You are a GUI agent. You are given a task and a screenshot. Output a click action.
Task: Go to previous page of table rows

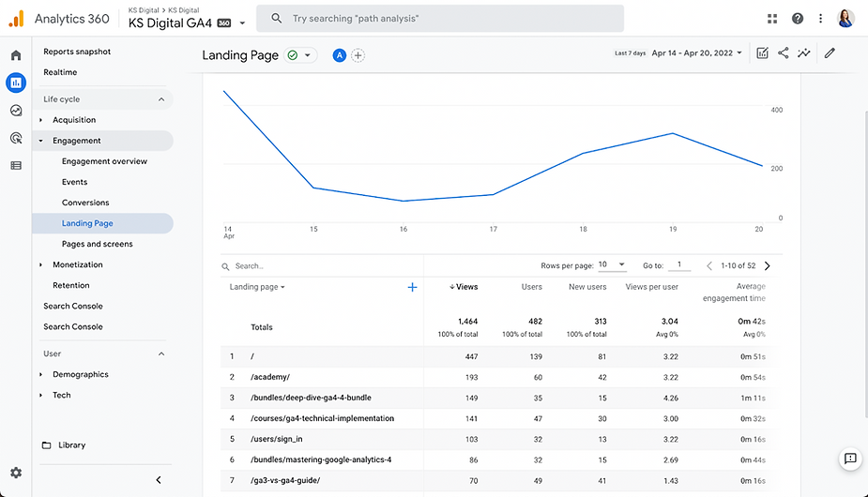(x=709, y=265)
